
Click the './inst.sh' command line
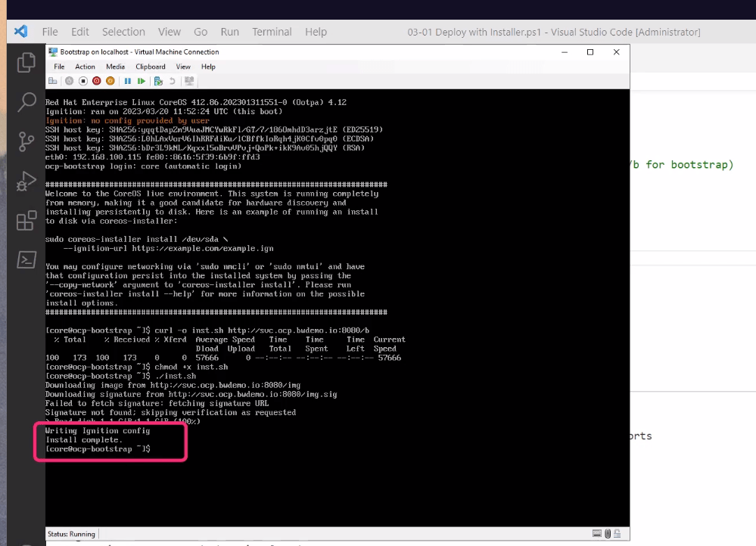(120, 376)
